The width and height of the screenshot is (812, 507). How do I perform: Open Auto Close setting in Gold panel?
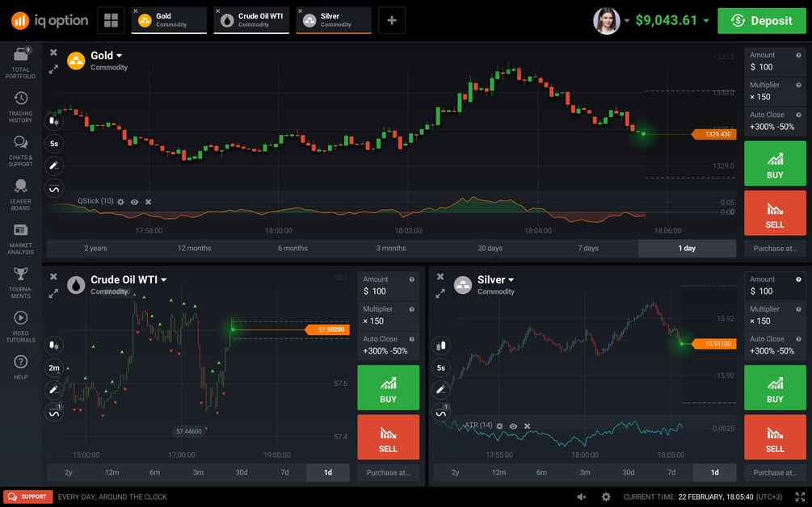click(x=775, y=121)
